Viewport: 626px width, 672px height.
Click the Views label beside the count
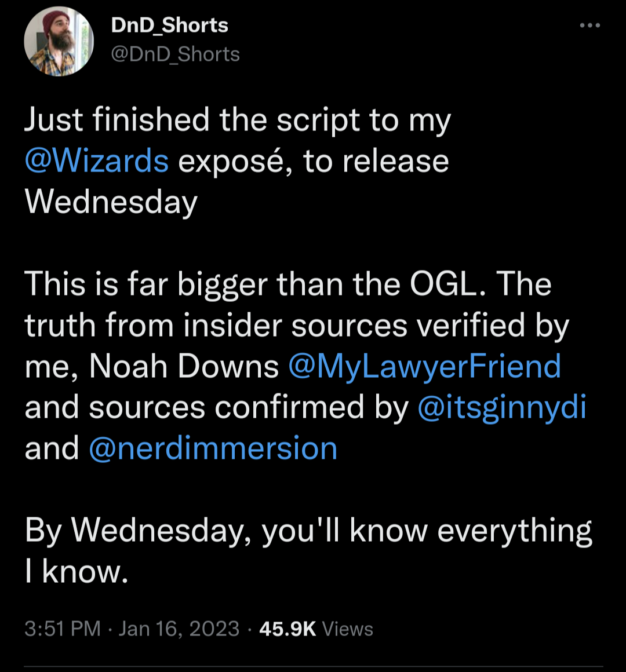pyautogui.click(x=347, y=629)
